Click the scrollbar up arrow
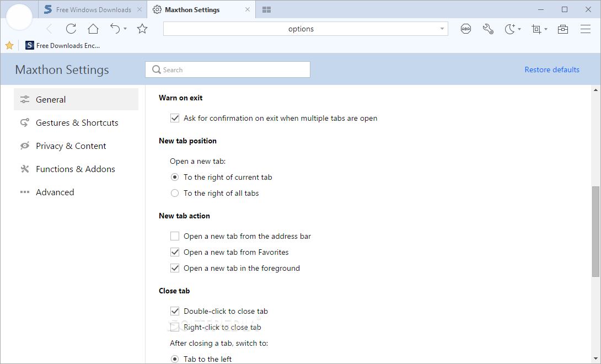This screenshot has height=364, width=601. pyautogui.click(x=595, y=90)
